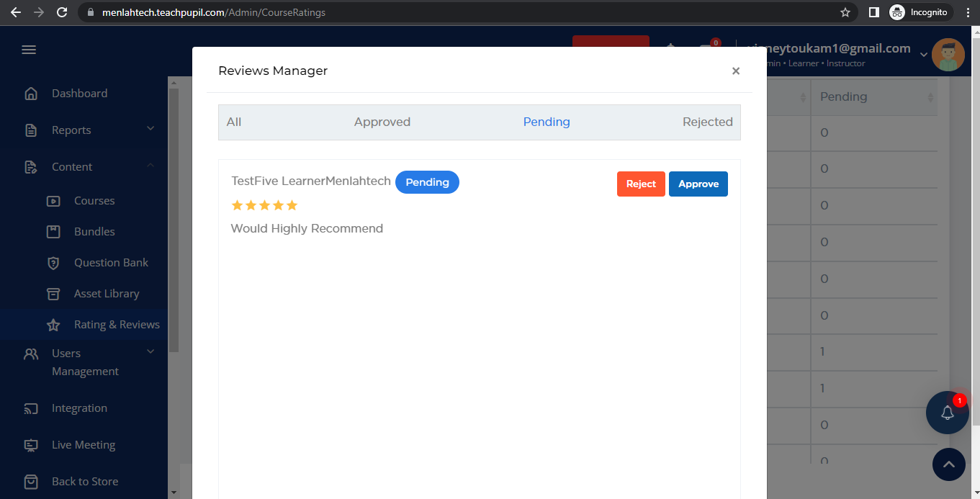Show the All reviews tab
980x499 pixels.
(234, 122)
